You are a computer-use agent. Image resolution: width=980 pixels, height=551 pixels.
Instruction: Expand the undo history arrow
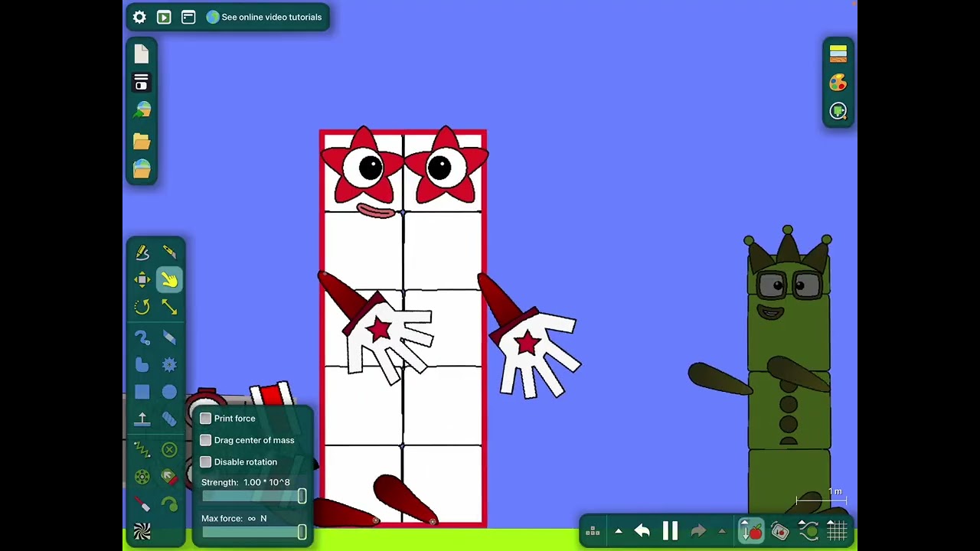tap(619, 531)
